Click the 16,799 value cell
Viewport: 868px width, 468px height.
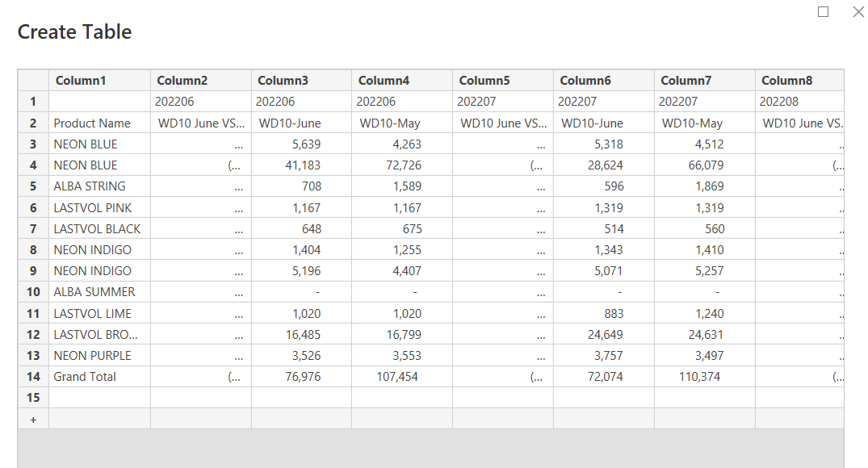[402, 334]
